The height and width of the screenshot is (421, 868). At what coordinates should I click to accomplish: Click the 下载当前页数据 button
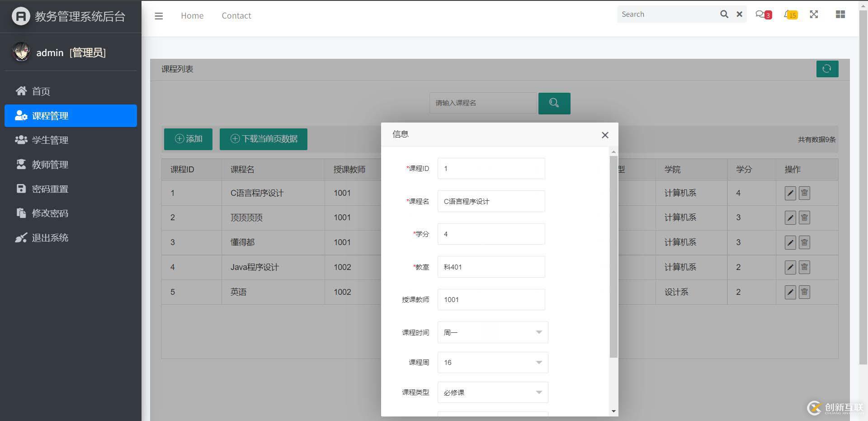click(x=264, y=139)
